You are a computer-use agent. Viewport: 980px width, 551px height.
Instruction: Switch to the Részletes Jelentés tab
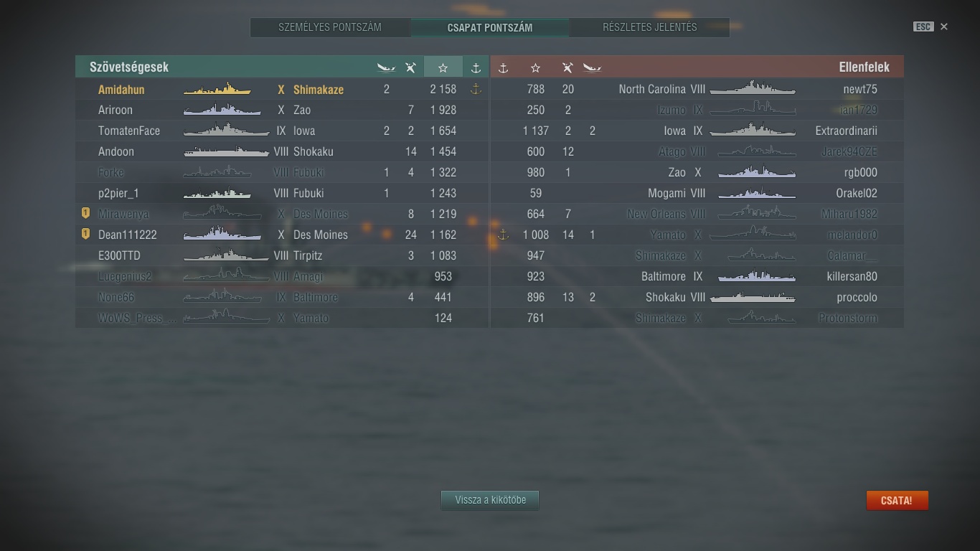click(650, 27)
